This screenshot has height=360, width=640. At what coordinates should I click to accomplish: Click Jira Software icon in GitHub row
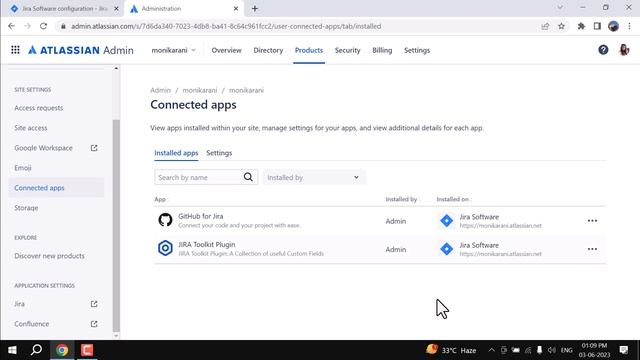447,221
